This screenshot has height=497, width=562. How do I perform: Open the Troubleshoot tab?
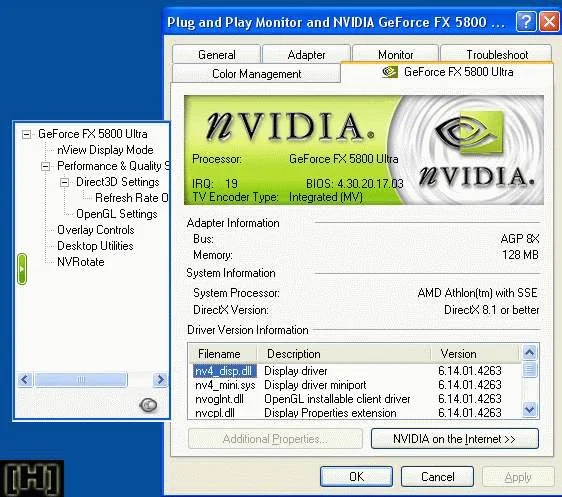tap(497, 54)
